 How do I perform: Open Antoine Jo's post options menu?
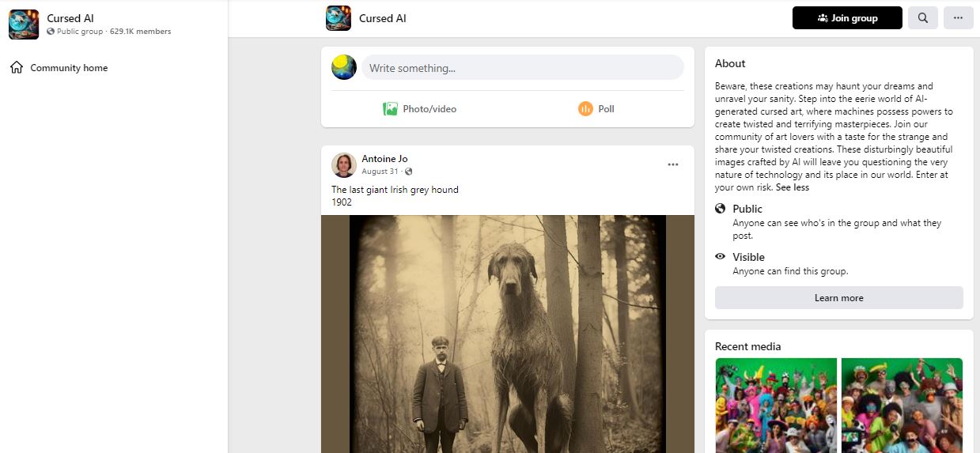pos(672,164)
